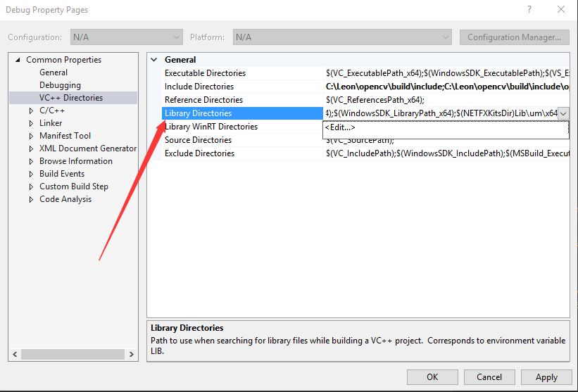Select the Exclude Directories row

pos(365,153)
